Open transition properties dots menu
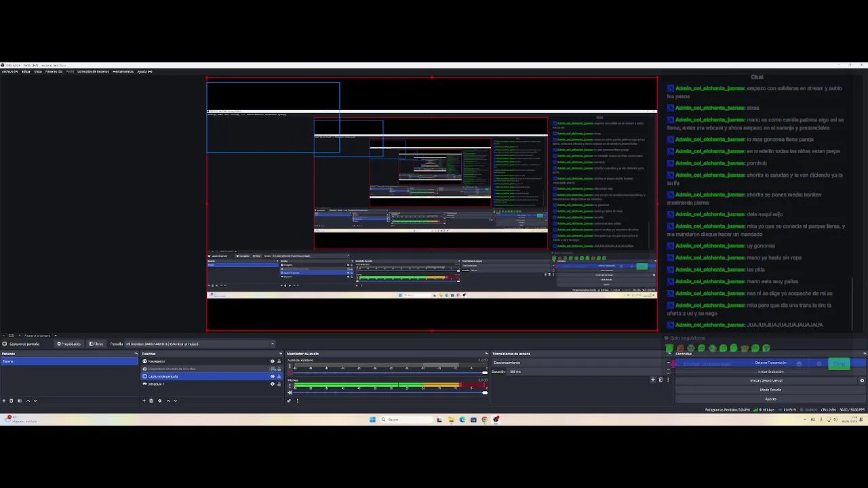Image resolution: width=868 pixels, height=488 pixels. [x=668, y=380]
